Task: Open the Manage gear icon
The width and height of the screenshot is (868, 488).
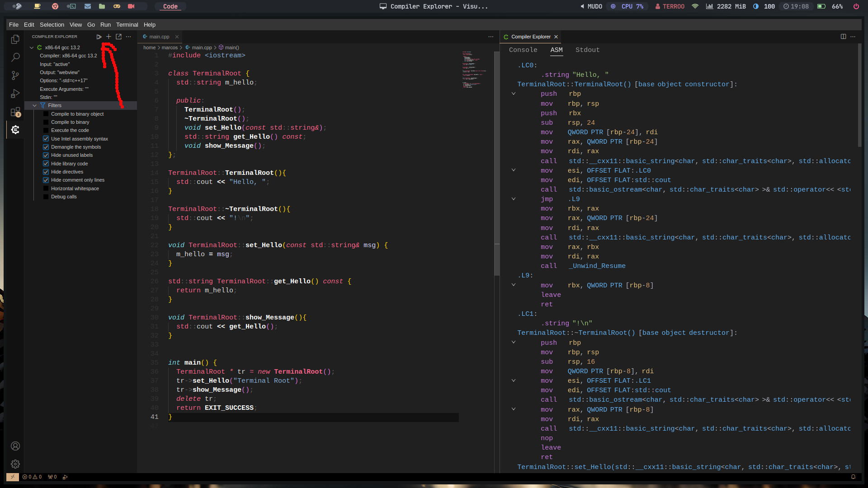Action: point(15,464)
